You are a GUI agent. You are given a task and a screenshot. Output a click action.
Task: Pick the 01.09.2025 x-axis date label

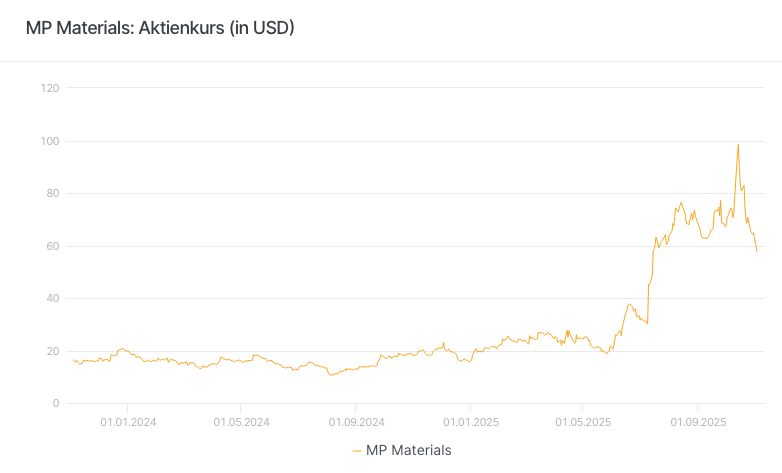[x=698, y=423]
